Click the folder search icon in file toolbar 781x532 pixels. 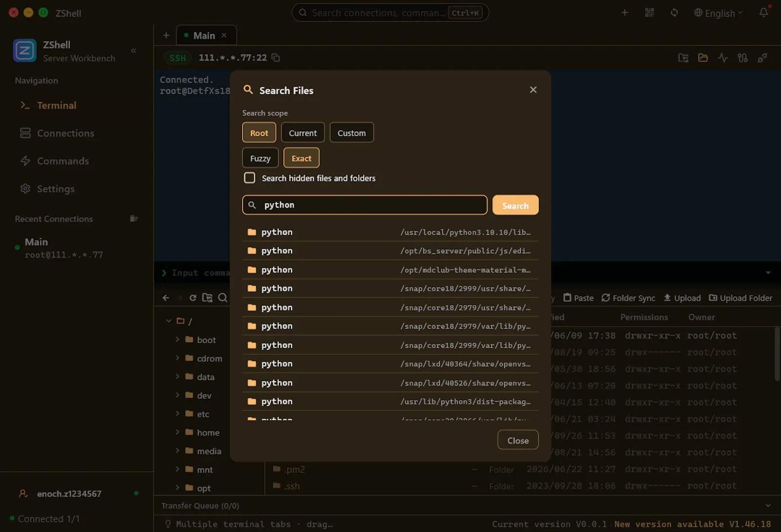(207, 298)
